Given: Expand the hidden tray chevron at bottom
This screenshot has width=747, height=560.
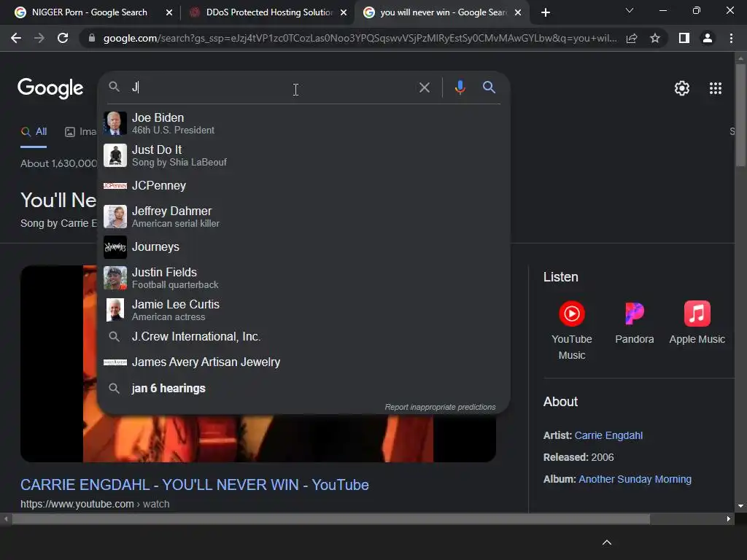Looking at the screenshot, I should coord(606,542).
